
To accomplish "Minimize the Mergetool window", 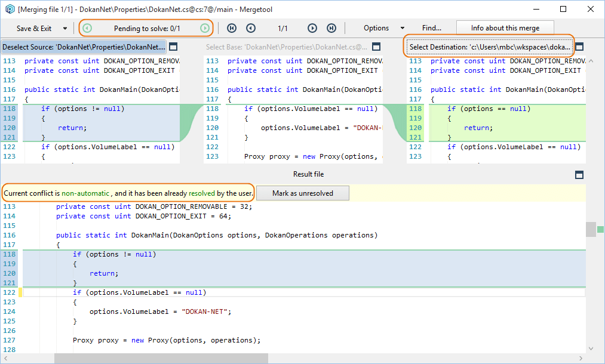I will click(x=536, y=9).
